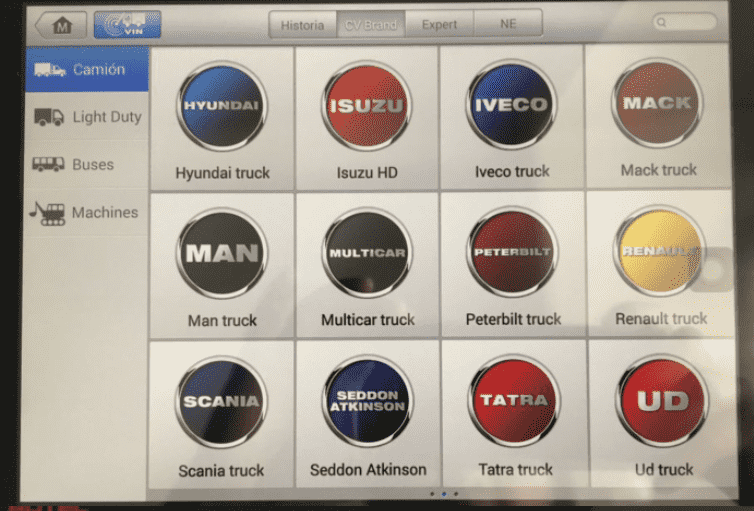Click the 'Tatra truck' label
The height and width of the screenshot is (511, 754).
[515, 469]
